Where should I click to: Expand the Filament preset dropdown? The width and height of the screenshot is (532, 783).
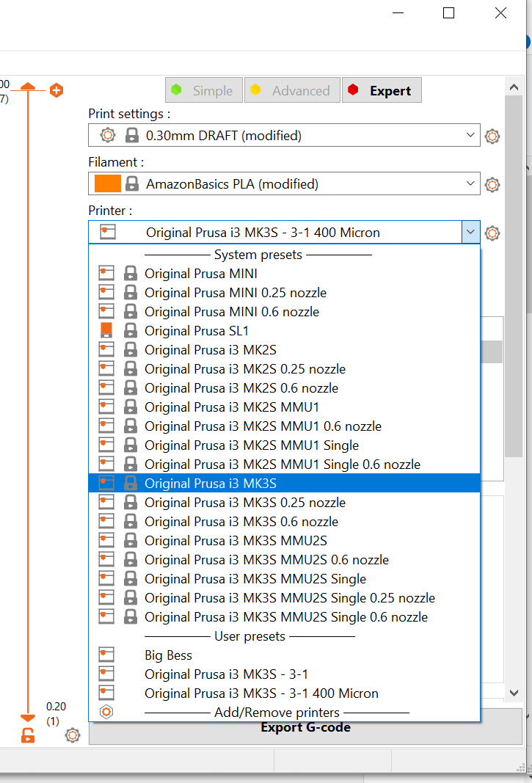(470, 184)
